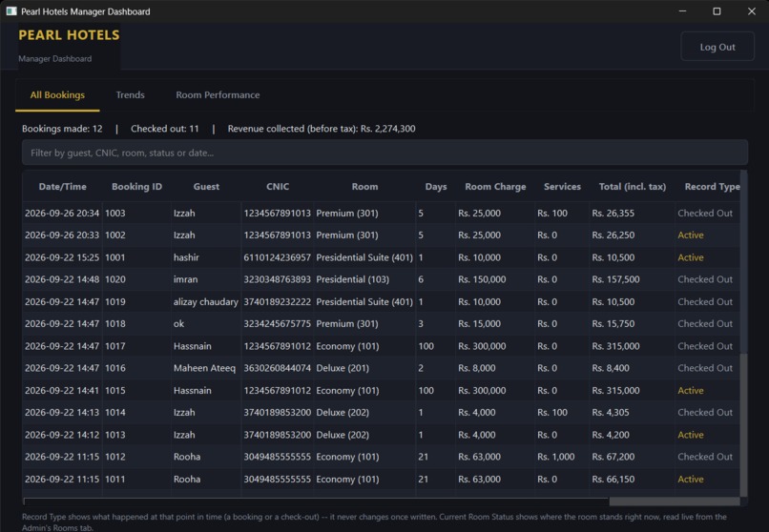Click room Presidential (103)
This screenshot has width=769, height=532.
click(352, 279)
